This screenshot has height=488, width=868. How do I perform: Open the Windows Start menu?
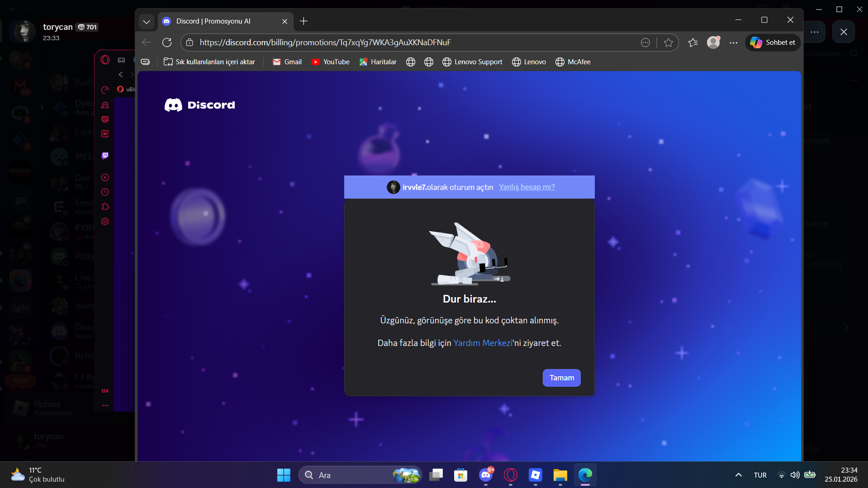pyautogui.click(x=284, y=475)
